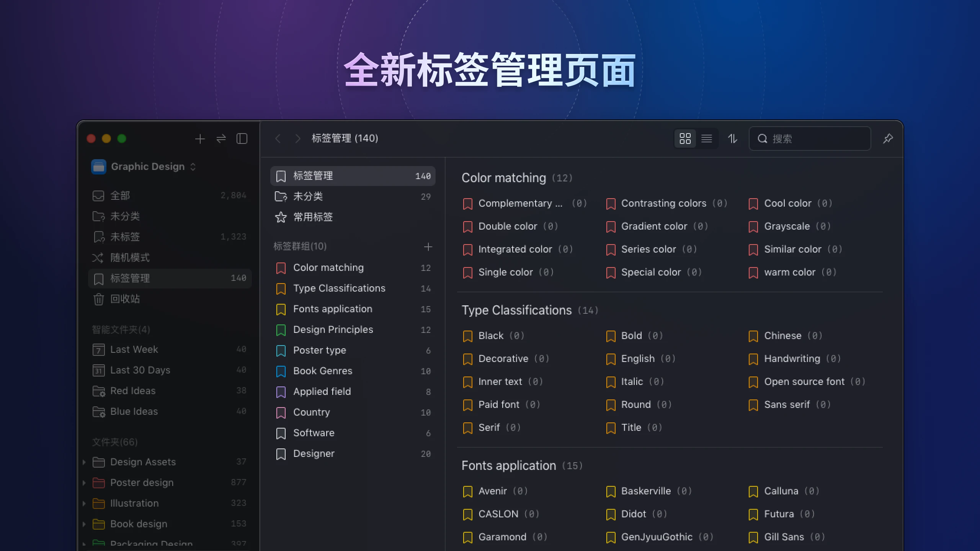Expand the Illustration folder
This screenshot has height=551, width=980.
tap(84, 504)
